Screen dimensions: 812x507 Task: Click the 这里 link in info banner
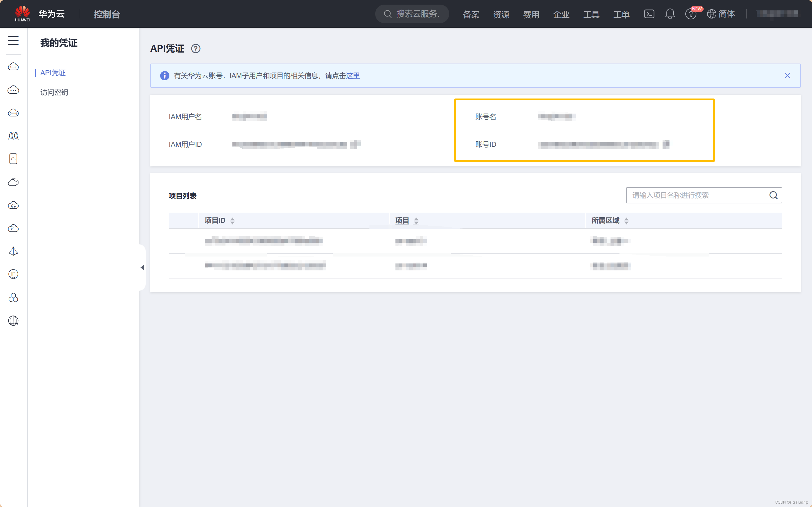(353, 76)
